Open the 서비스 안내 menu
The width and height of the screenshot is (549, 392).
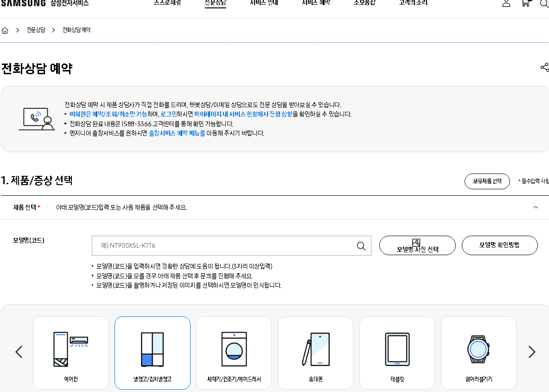click(264, 3)
